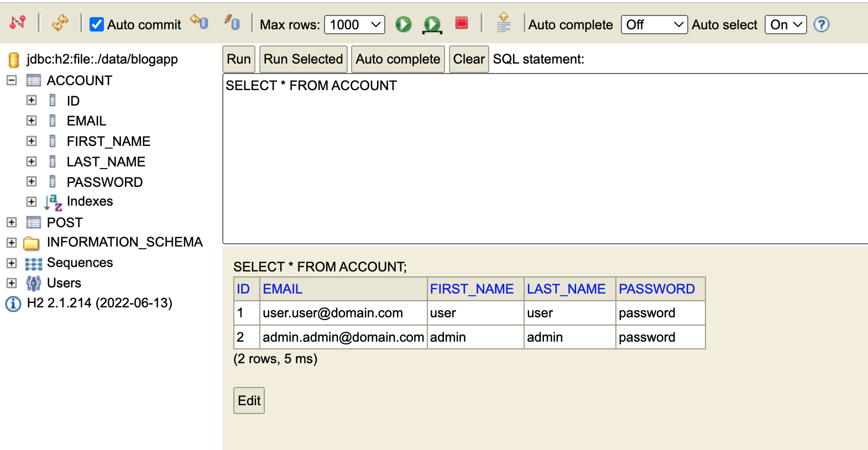Screen dimensions: 868x450
Task: Click the FIRST_NAME column icon in tree
Action: tap(53, 141)
